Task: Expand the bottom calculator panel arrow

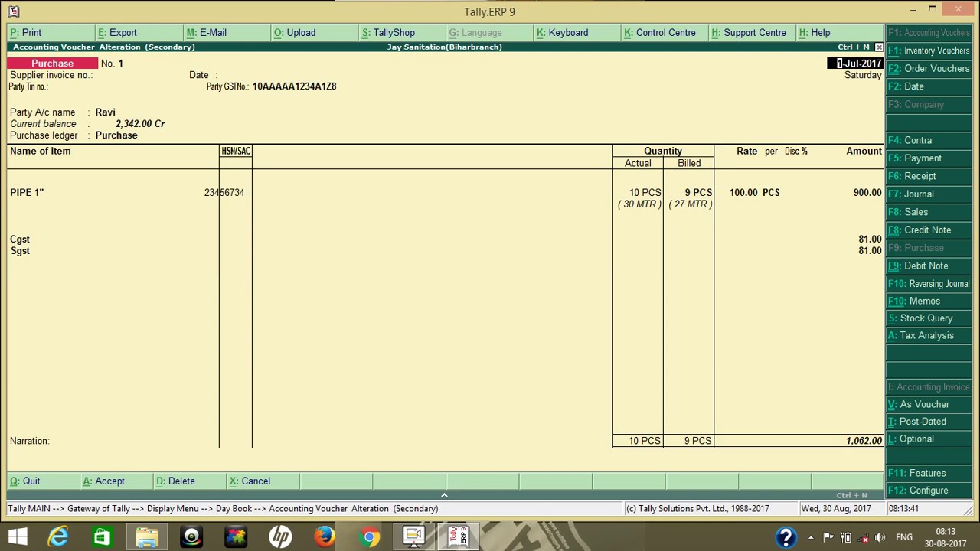Action: coord(444,495)
